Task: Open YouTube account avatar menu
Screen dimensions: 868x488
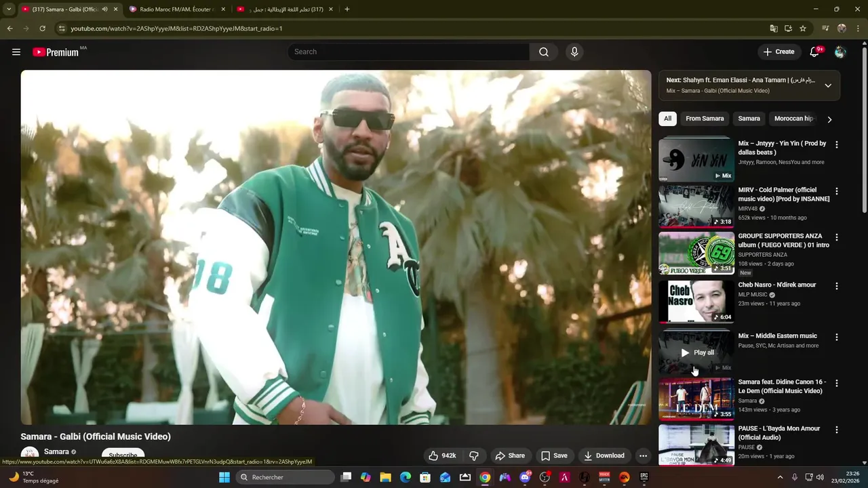Action: point(840,52)
